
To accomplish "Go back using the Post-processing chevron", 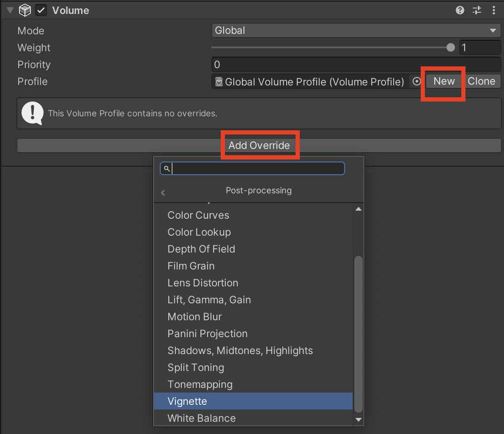I will pyautogui.click(x=163, y=192).
